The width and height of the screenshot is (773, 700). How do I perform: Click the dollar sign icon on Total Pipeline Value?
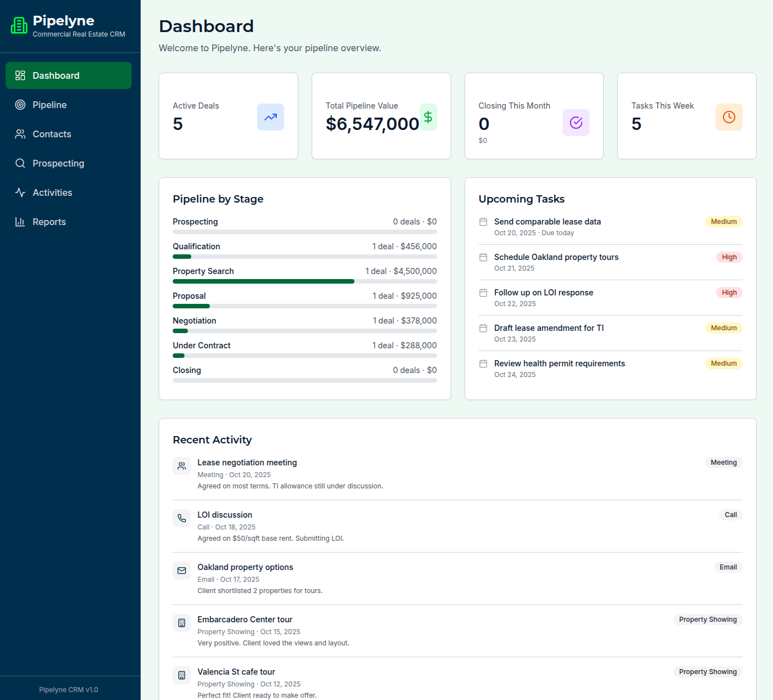(x=428, y=117)
